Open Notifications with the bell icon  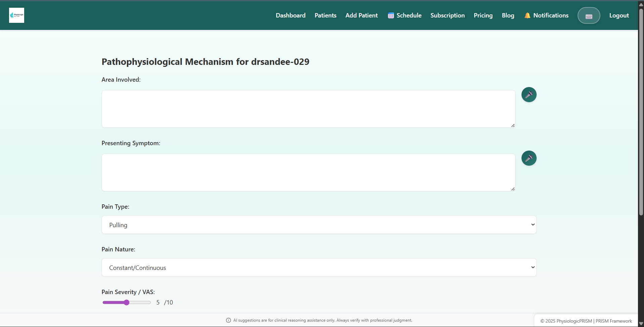[527, 15]
